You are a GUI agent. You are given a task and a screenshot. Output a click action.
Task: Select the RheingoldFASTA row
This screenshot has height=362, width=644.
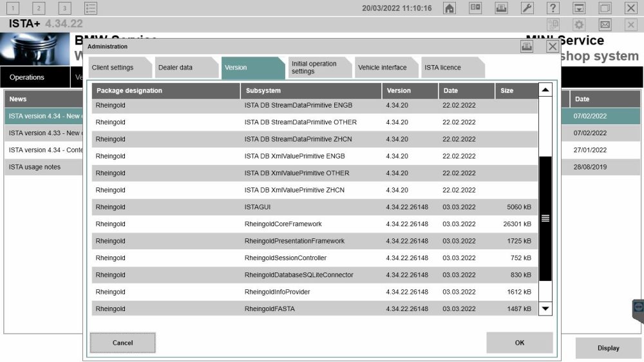point(315,308)
